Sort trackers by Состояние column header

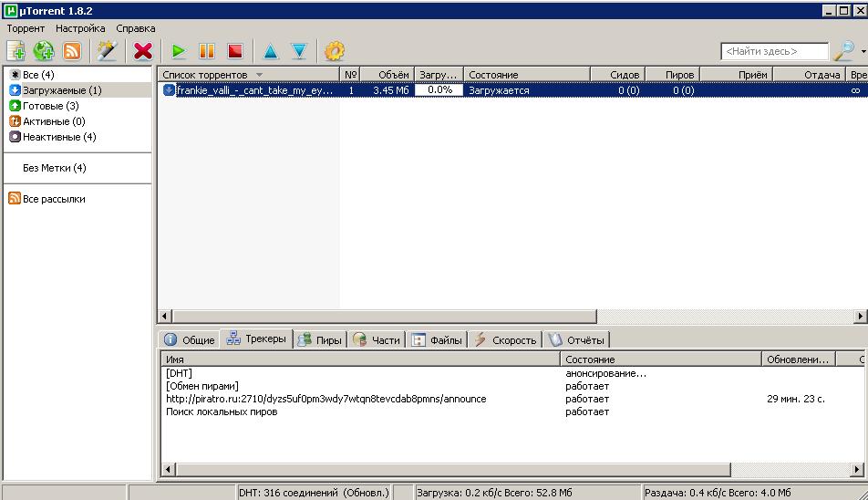(x=661, y=359)
